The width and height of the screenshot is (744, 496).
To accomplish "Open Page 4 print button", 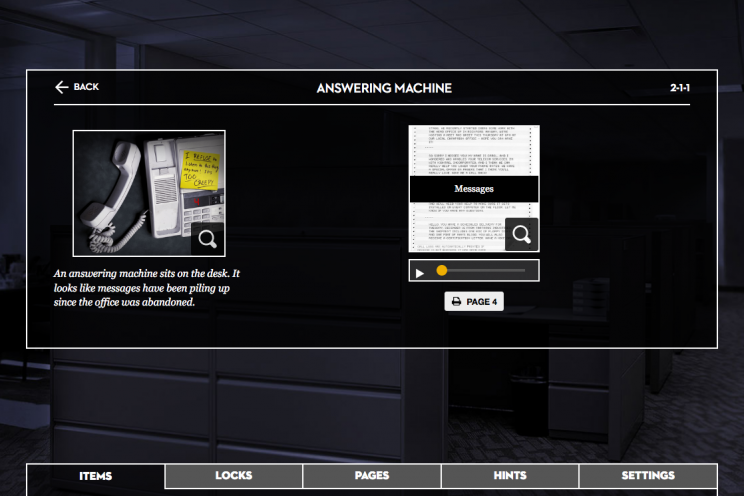I will [x=474, y=301].
